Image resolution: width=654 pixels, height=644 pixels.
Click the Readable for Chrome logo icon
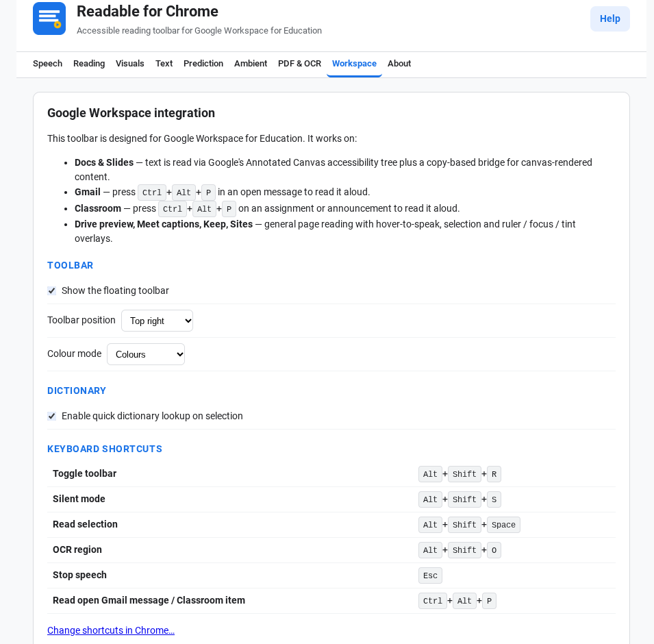point(49,18)
